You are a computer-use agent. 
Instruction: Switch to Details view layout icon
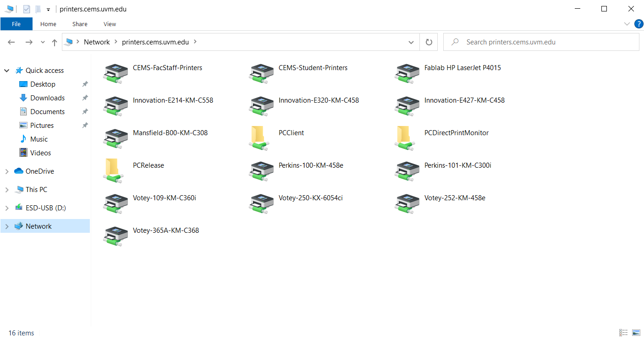pyautogui.click(x=623, y=333)
